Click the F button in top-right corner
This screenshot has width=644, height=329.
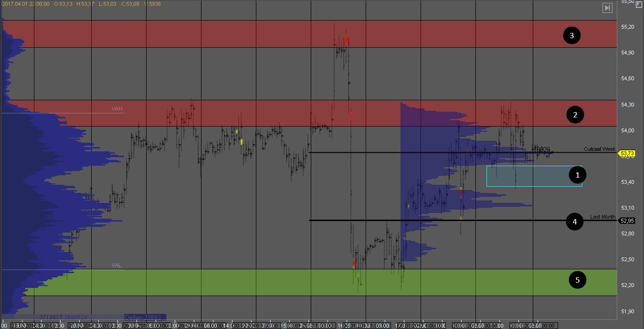639,4
